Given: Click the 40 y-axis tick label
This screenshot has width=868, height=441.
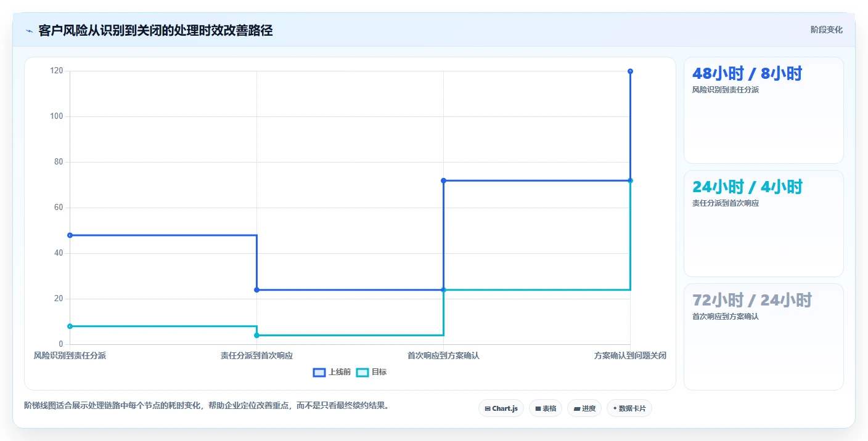Looking at the screenshot, I should tap(59, 253).
